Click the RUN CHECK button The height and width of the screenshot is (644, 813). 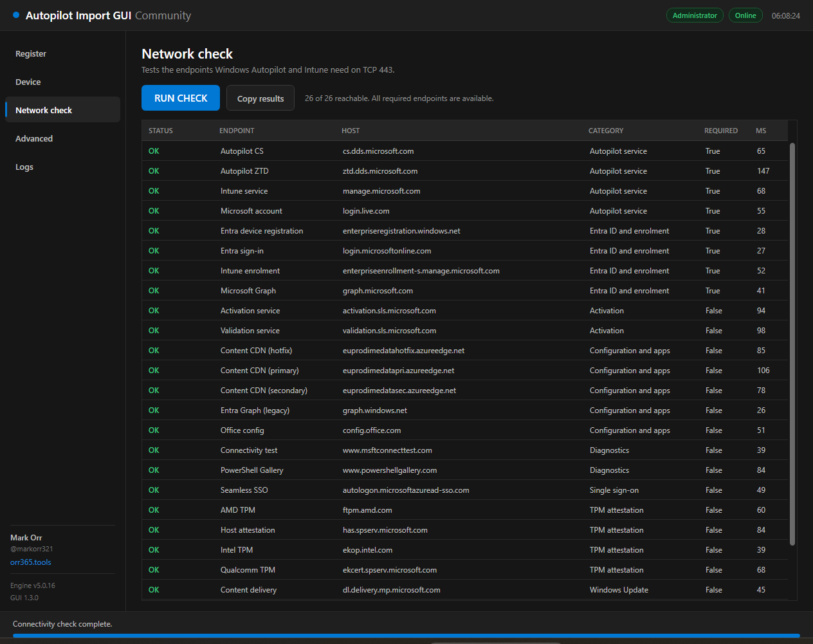coord(181,98)
